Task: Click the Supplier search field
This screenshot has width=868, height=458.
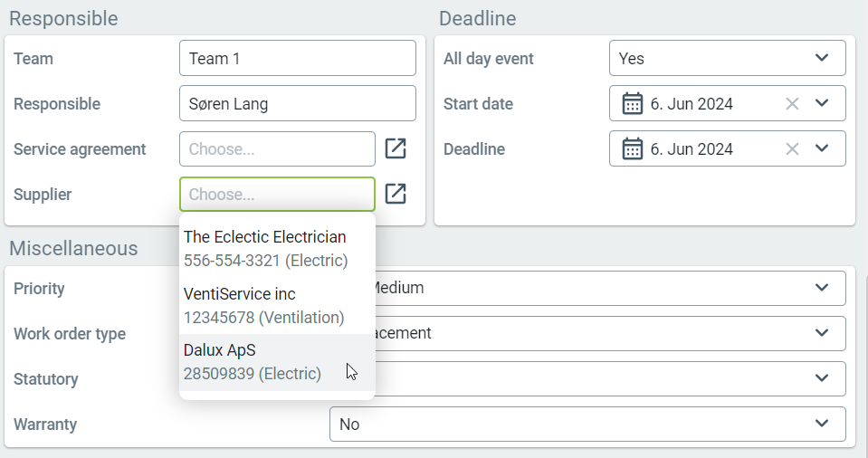Action: click(277, 195)
